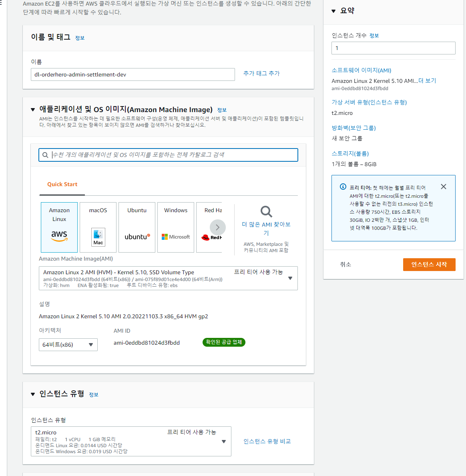Pick the Red Hat AMI tile
The width and height of the screenshot is (466, 476).
(x=209, y=227)
